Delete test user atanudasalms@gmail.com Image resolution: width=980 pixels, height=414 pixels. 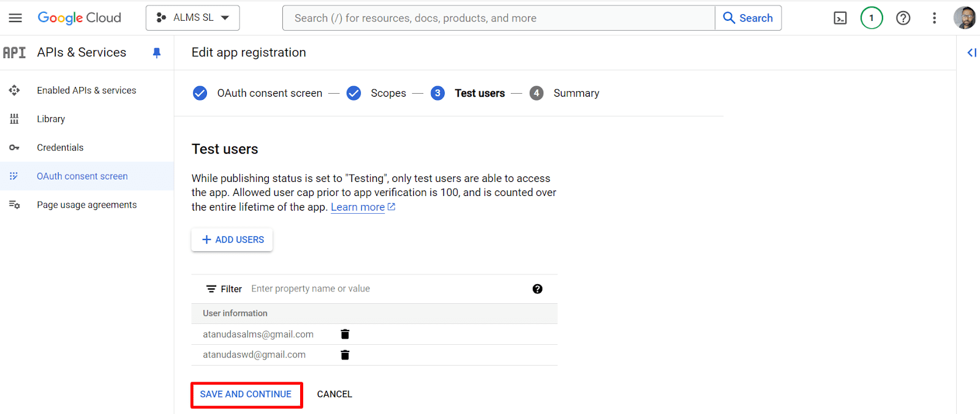point(345,334)
